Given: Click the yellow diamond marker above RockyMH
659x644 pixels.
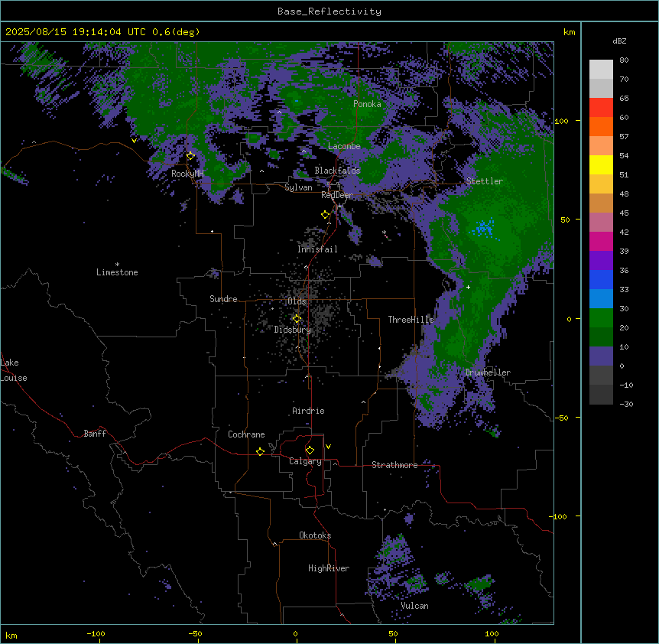Looking at the screenshot, I should click(x=190, y=155).
